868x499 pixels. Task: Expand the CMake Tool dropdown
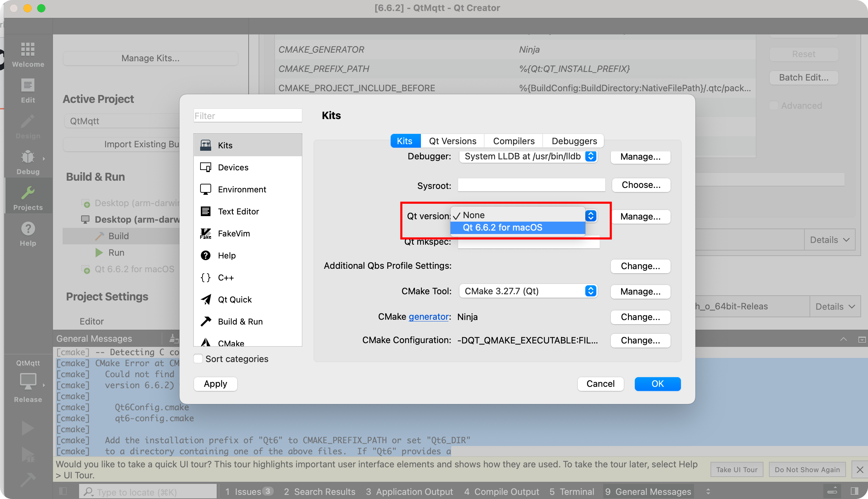[x=592, y=291]
